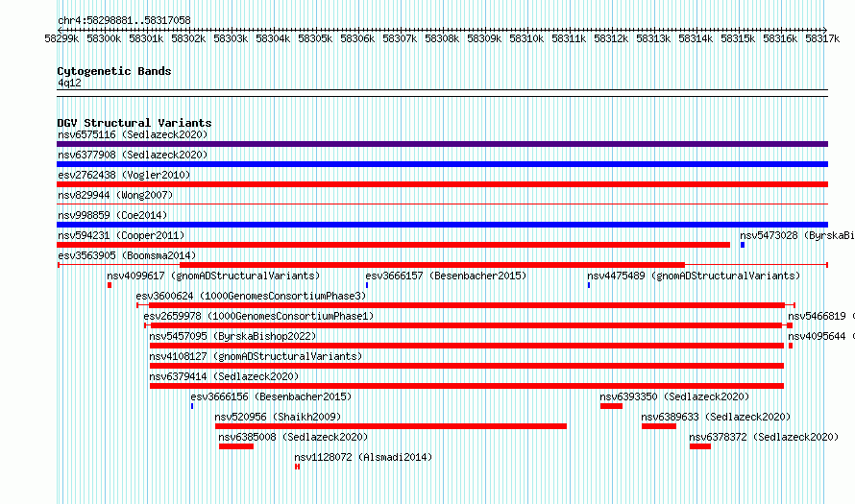
Task: Open esv3600624 1000GenomesConsortiumPhase3 label
Action: pos(251,296)
